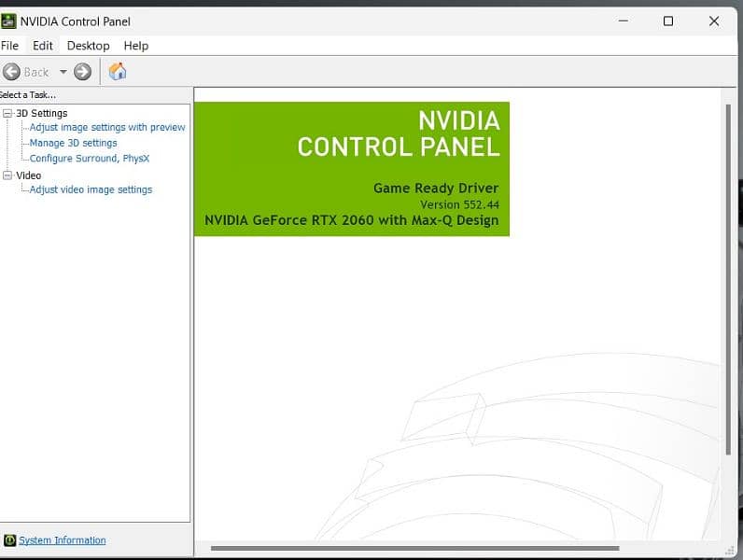
Task: Maximize the NVIDIA Control Panel window
Action: tap(668, 21)
